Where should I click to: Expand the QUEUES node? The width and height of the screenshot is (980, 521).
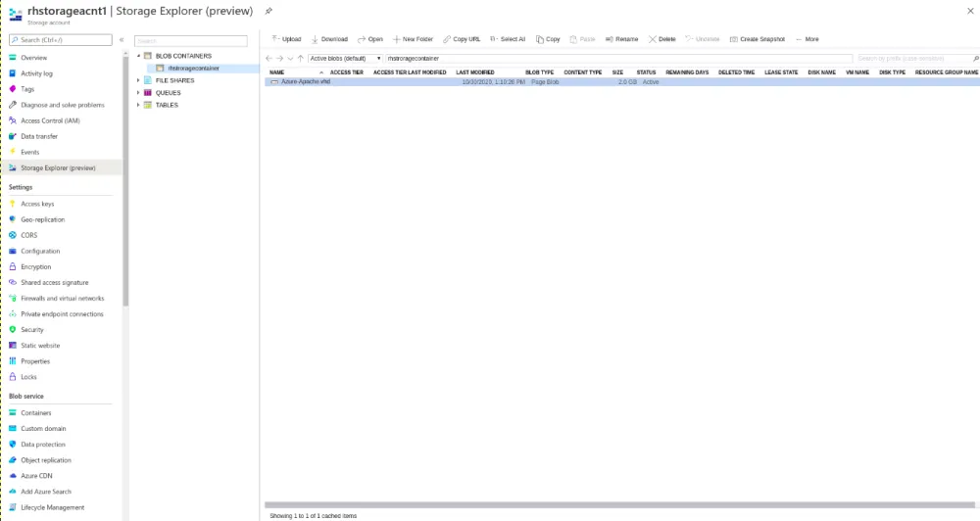(139, 92)
